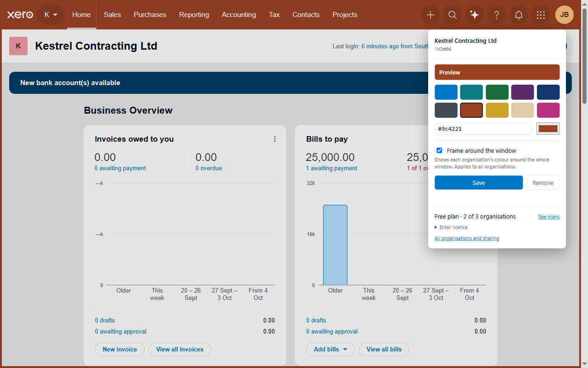Pick the magenta pink colour swatch
This screenshot has width=588, height=368.
pyautogui.click(x=548, y=110)
